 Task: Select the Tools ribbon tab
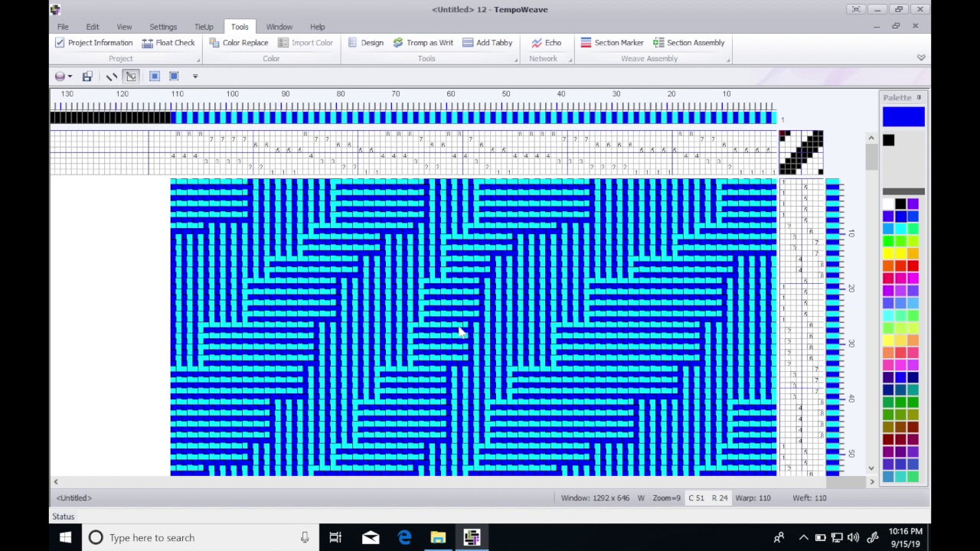240,27
